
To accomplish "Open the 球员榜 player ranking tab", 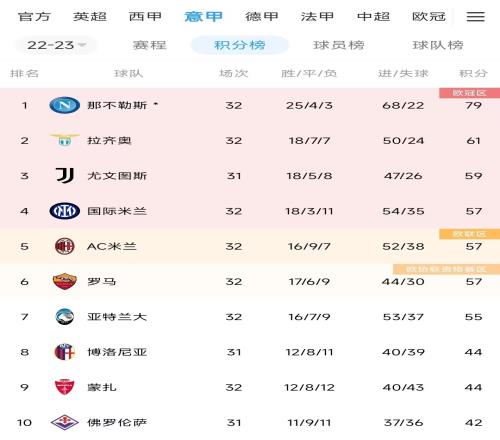I will (339, 45).
